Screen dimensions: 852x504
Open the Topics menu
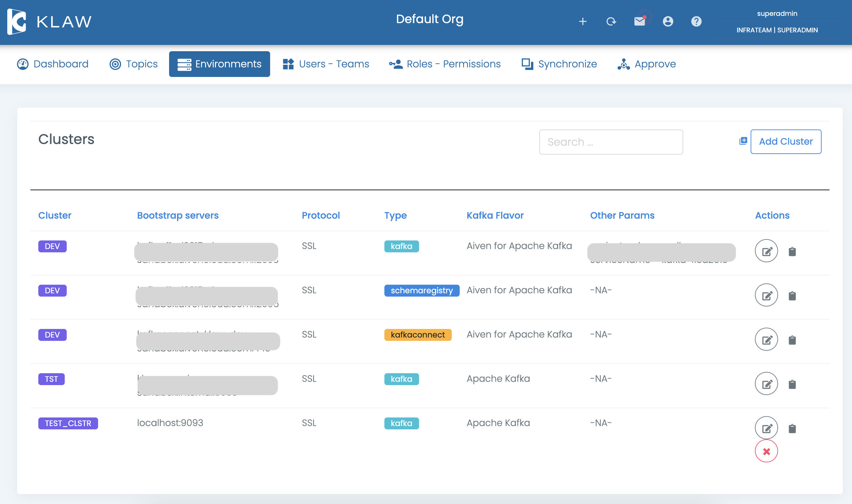(x=134, y=64)
